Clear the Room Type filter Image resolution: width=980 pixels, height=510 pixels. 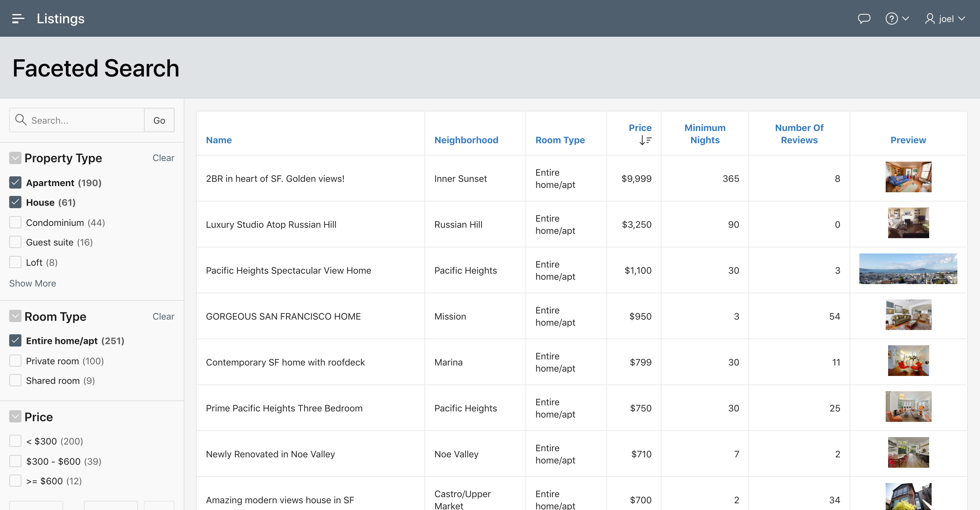[x=163, y=317]
